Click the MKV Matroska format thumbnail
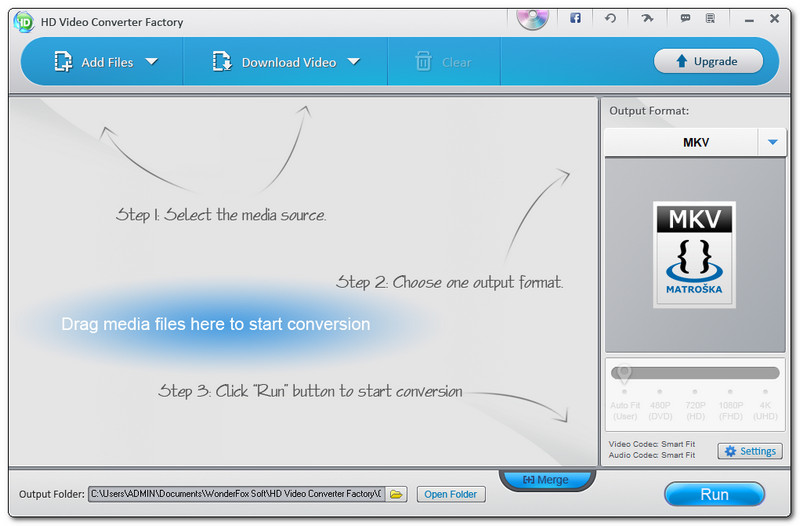The image size is (800, 526). point(694,254)
